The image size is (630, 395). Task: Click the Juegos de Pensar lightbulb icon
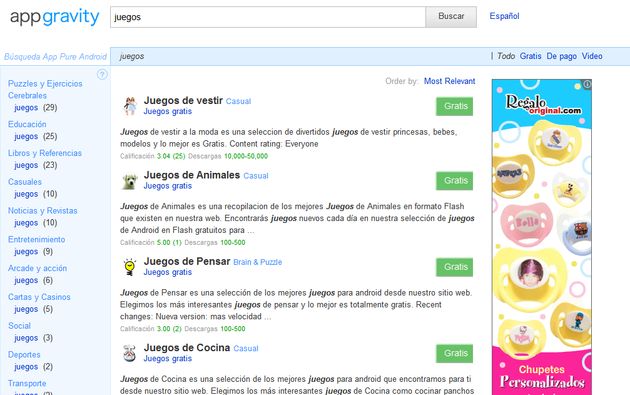pyautogui.click(x=130, y=267)
